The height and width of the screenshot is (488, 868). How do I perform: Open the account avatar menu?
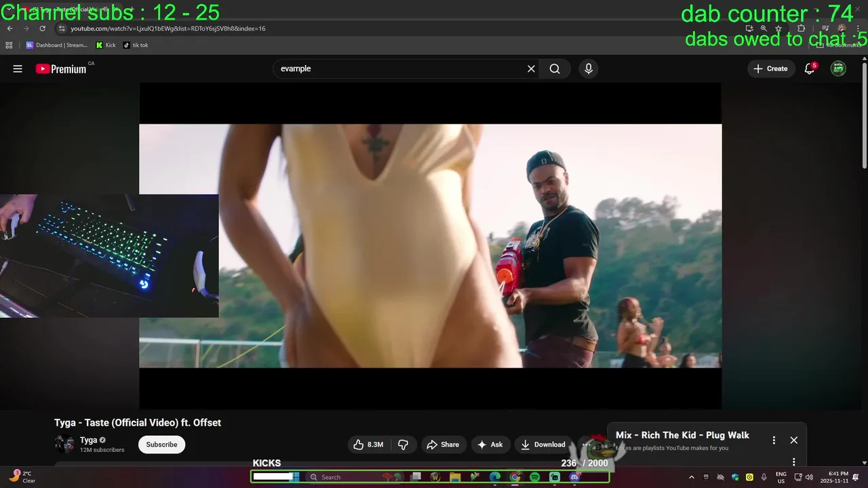[x=838, y=68]
